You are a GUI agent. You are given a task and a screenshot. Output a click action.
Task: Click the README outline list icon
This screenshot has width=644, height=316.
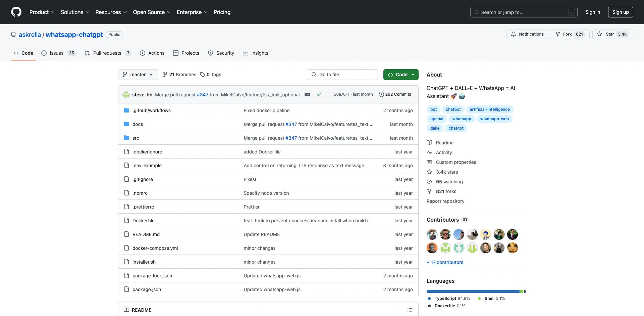(x=410, y=310)
